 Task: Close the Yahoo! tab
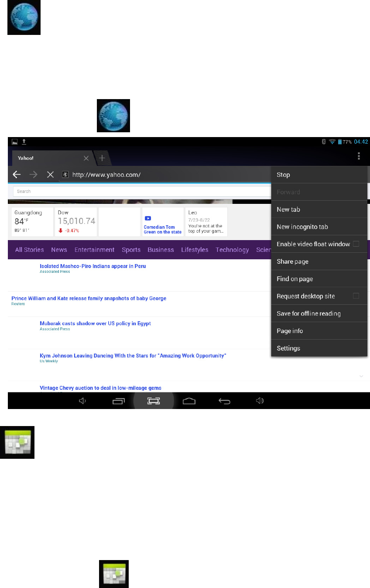point(86,158)
